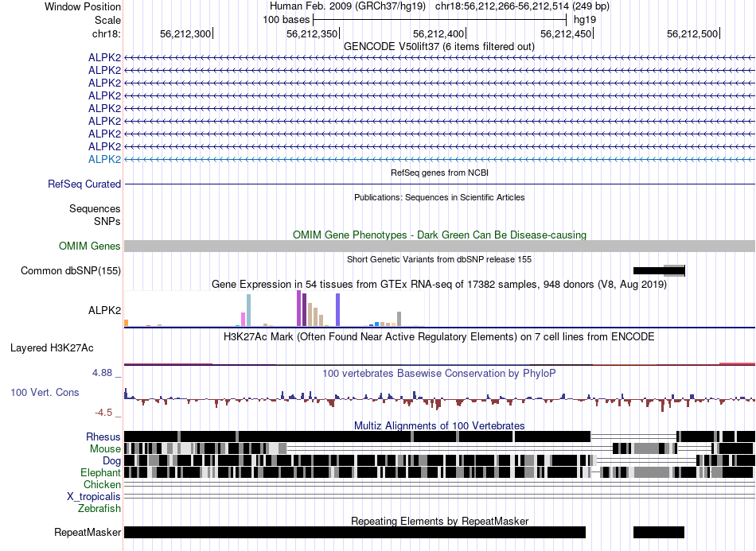Screen dimensions: 756x551
Task: Click the OMIM Gene Phenotypes track title
Action: (439, 235)
